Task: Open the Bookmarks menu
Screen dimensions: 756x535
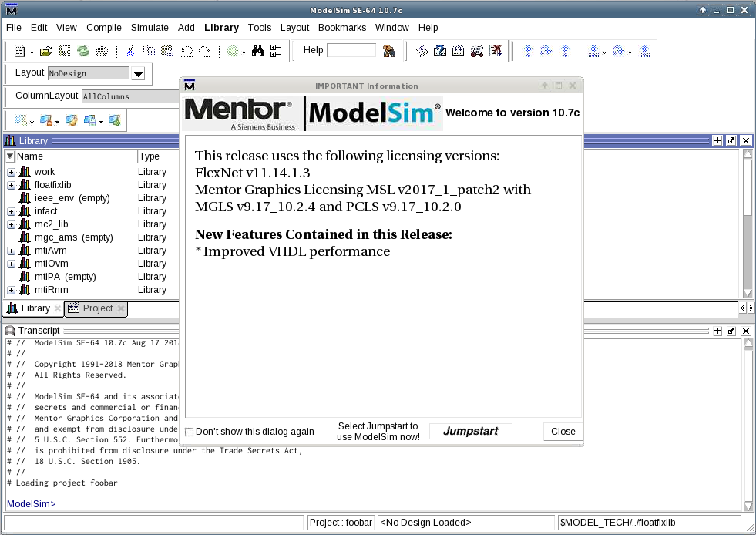Action: click(342, 28)
